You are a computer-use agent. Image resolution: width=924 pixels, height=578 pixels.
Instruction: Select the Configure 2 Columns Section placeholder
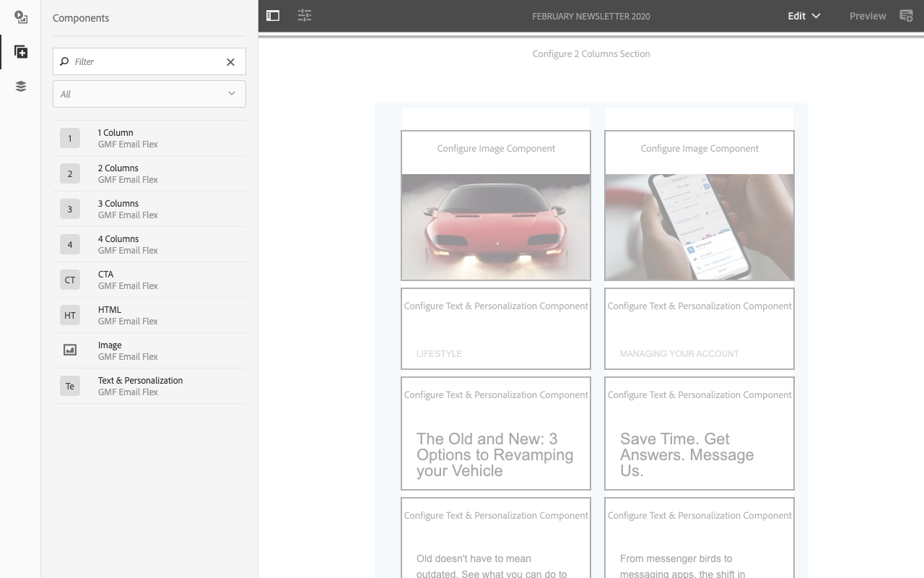[x=591, y=53]
